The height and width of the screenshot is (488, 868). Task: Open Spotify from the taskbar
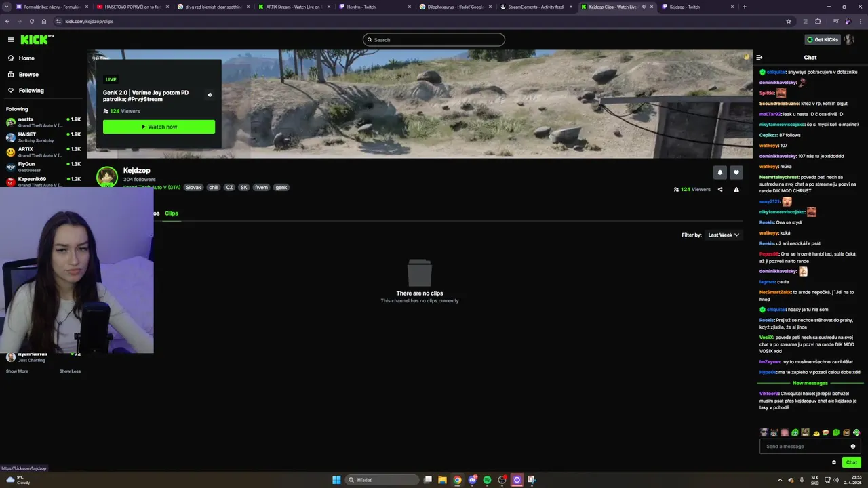click(x=487, y=480)
